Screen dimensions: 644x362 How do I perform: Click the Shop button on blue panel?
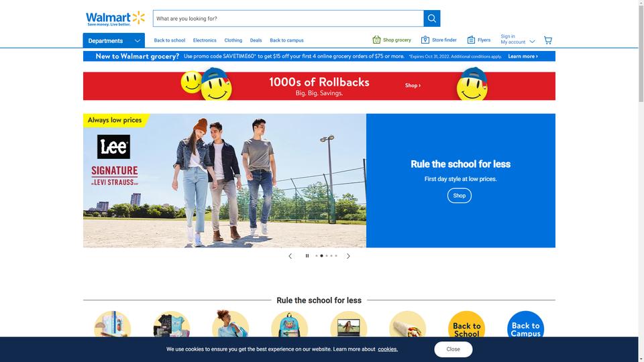pos(459,196)
